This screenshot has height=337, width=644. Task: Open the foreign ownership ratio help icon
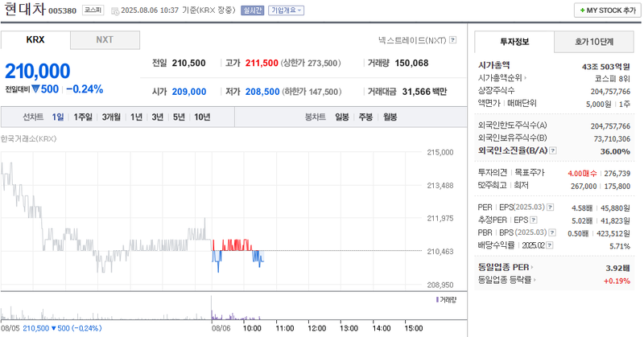pos(553,150)
